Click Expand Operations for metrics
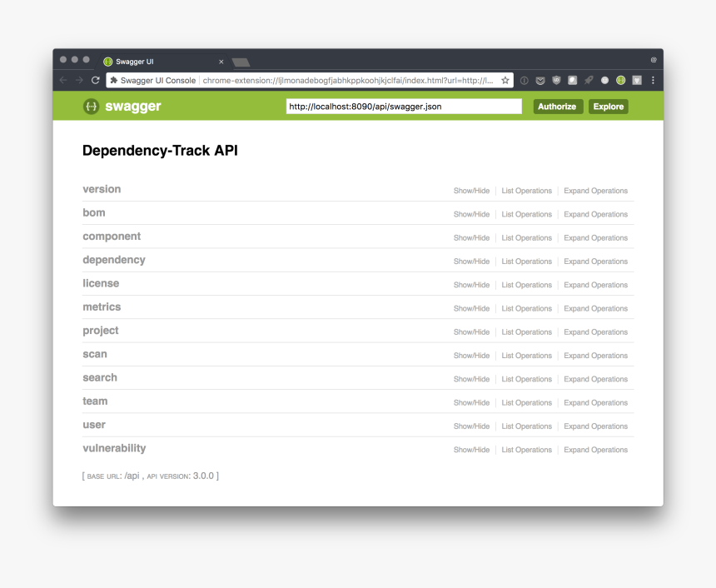Screen dimensions: 716x588 (595, 309)
